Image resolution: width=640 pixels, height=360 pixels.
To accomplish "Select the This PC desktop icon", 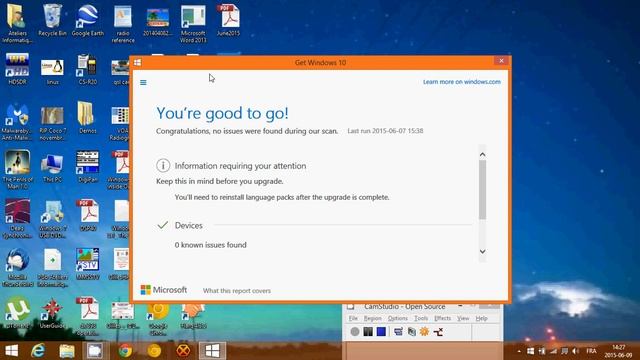I will [x=52, y=168].
